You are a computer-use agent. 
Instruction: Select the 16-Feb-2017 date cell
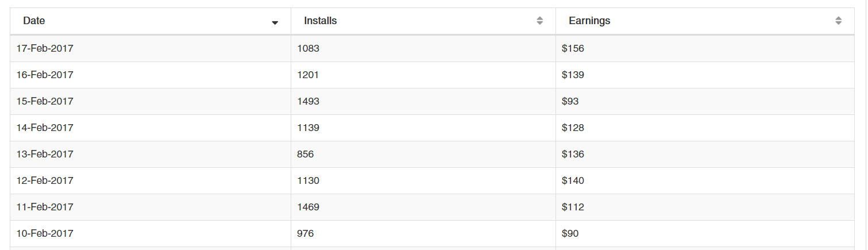pos(151,75)
